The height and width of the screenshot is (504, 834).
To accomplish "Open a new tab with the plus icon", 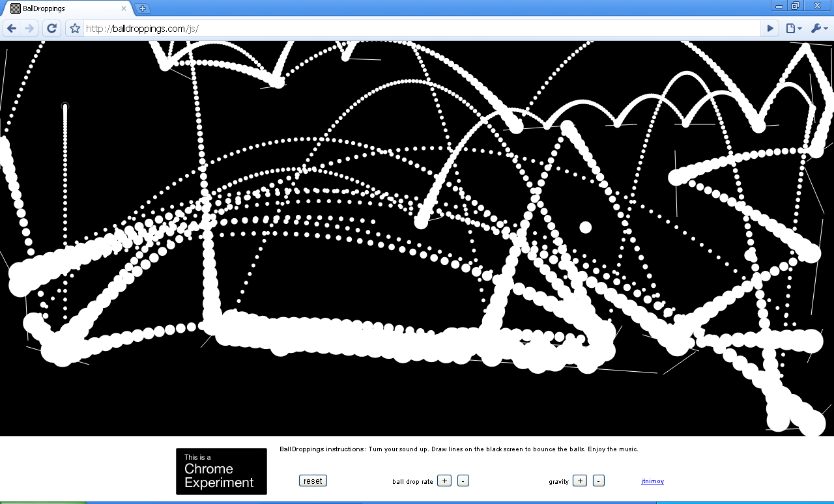I will 143,8.
